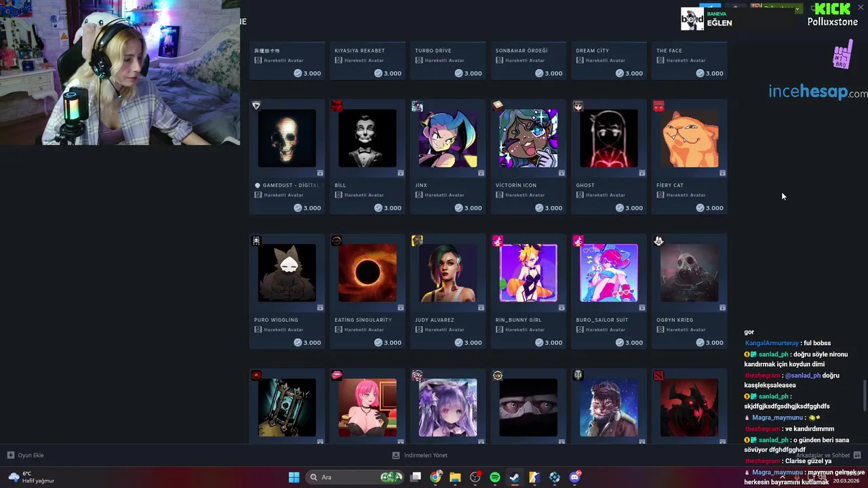868x488 pixels.
Task: Click animated badge on Judy Alvarez thumbnail corner
Action: [x=481, y=308]
